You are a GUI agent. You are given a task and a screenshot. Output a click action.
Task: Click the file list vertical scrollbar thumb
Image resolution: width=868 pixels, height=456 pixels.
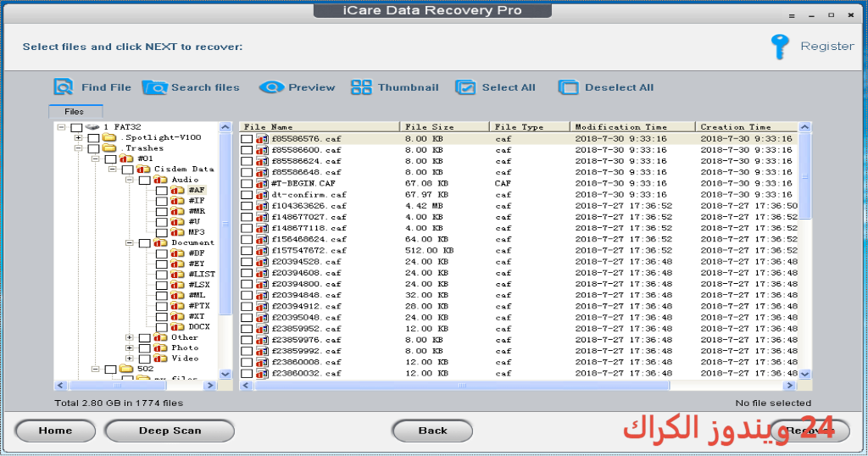(x=805, y=176)
